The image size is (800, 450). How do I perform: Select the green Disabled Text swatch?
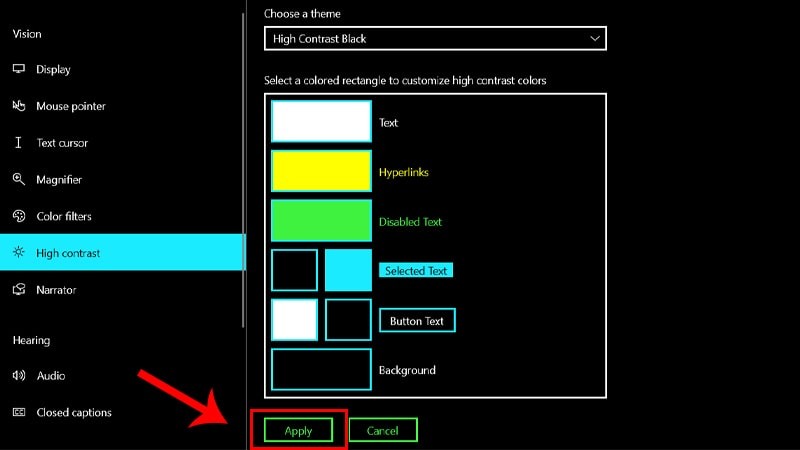click(x=321, y=220)
